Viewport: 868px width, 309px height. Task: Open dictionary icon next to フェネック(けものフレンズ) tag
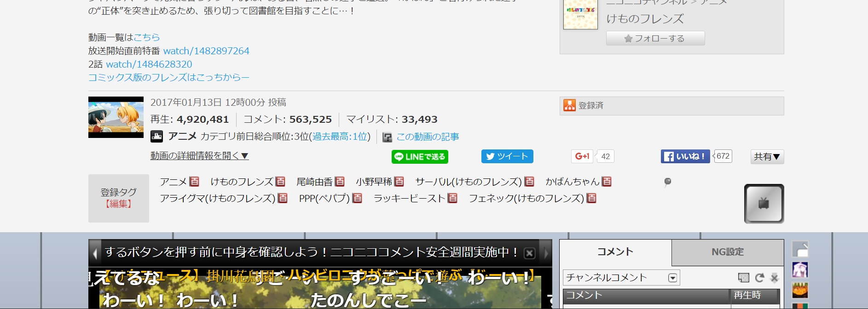tap(591, 198)
